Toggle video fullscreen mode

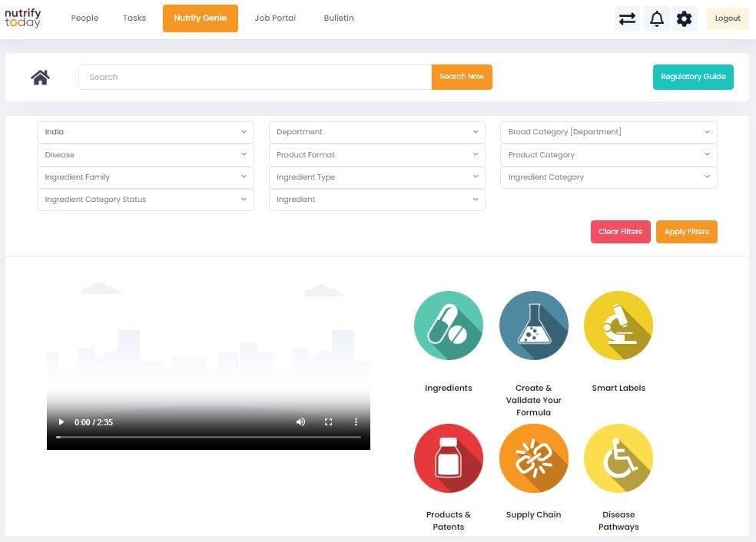[x=328, y=422]
